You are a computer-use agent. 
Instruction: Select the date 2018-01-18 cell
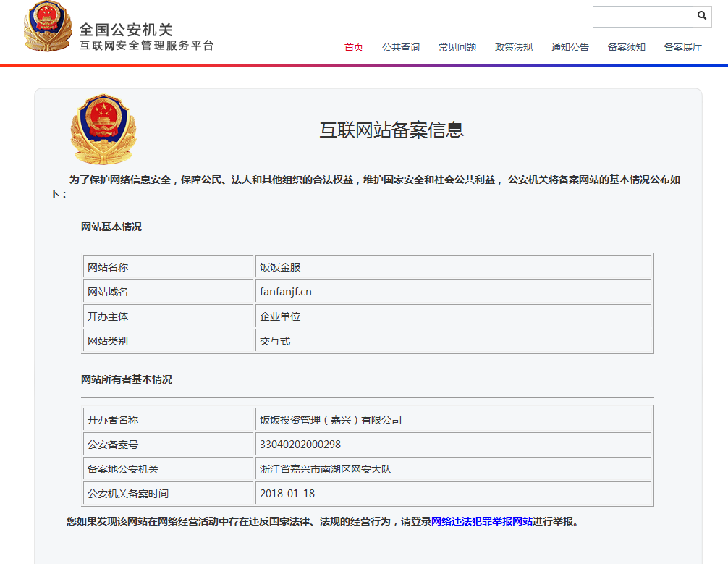pyautogui.click(x=454, y=494)
